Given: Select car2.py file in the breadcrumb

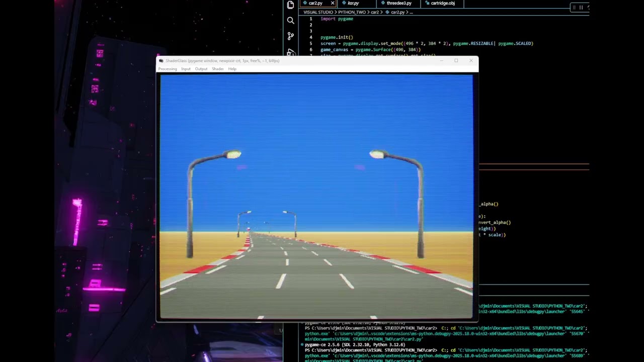Looking at the screenshot, I should (x=395, y=12).
